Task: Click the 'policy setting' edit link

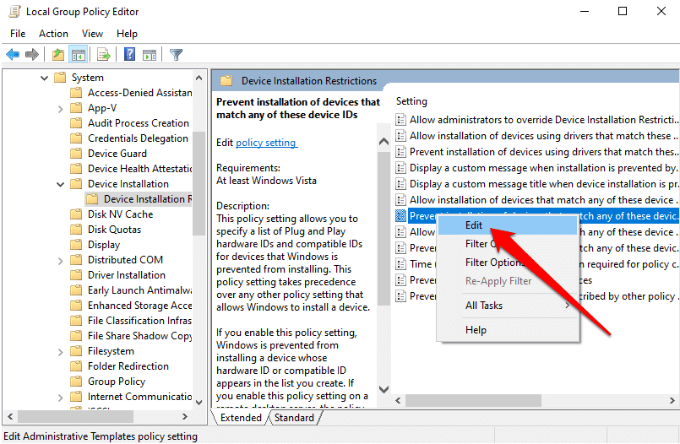Action: pos(266,143)
